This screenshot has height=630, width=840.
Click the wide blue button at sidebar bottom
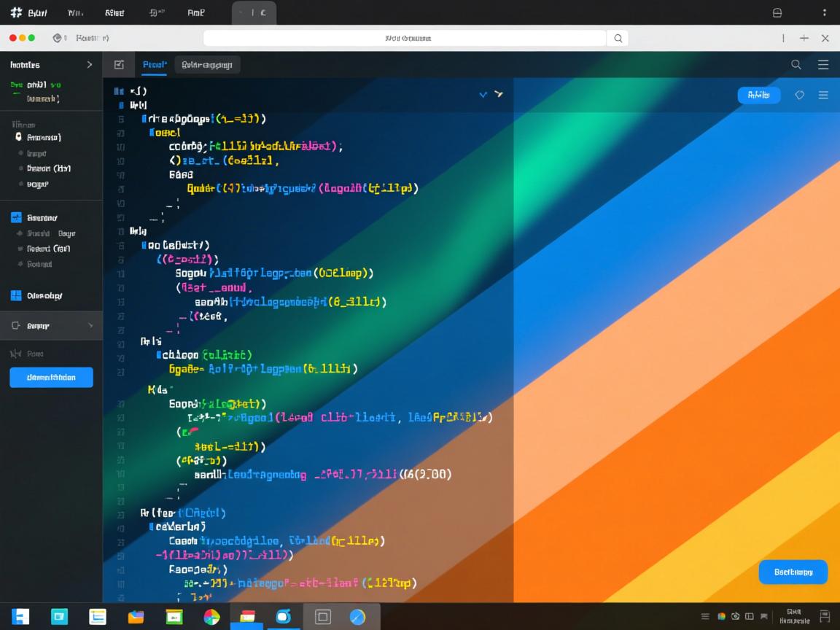(x=51, y=377)
